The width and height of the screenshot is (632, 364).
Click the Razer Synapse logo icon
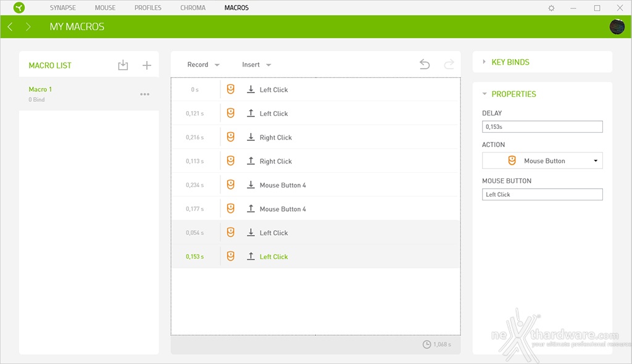(x=19, y=7)
